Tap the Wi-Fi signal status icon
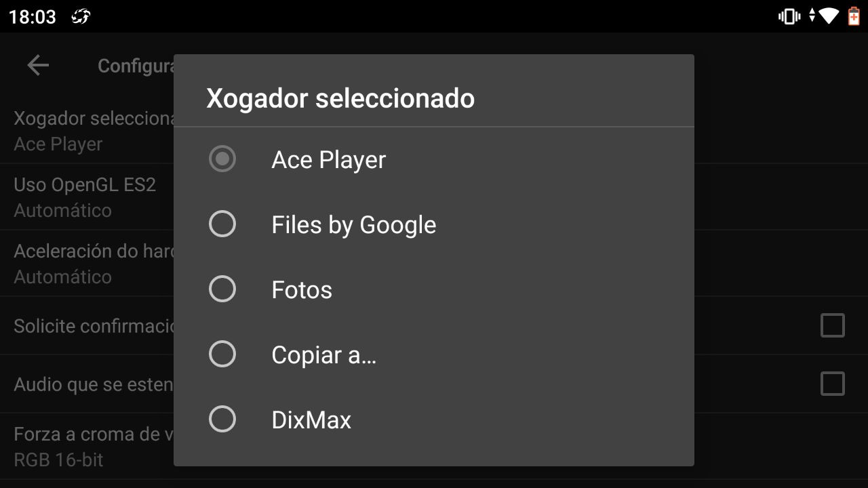 [829, 16]
